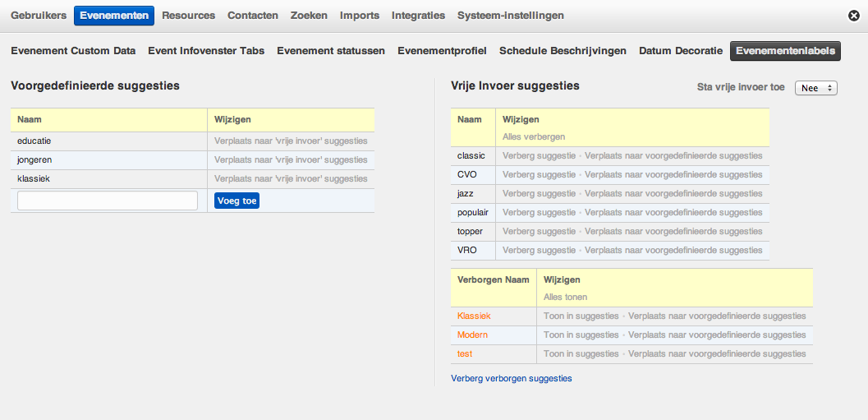Image resolution: width=868 pixels, height=420 pixels.
Task: Click the 'Voeg toe' button
Action: point(237,201)
